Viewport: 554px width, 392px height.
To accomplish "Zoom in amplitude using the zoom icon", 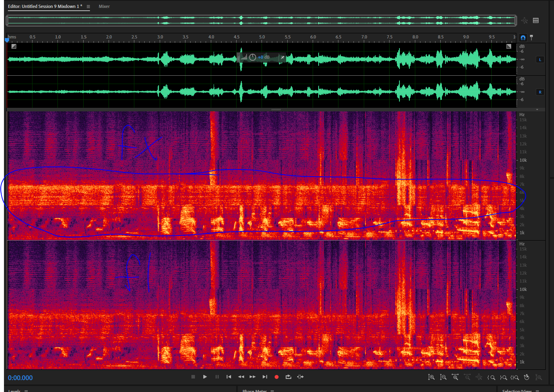I will [x=431, y=377].
